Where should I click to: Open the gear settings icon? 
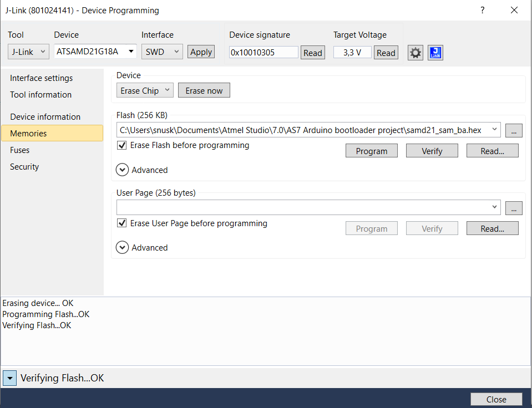(416, 53)
